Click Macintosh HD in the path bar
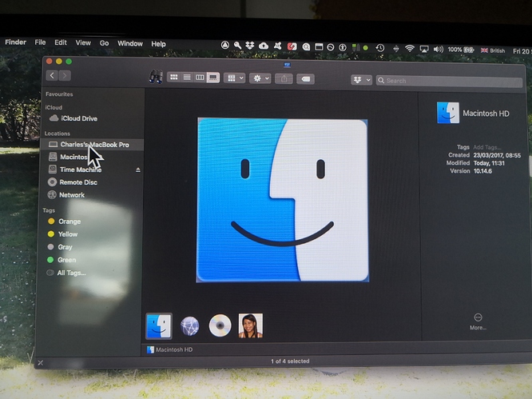This screenshot has height=399, width=532. 170,349
